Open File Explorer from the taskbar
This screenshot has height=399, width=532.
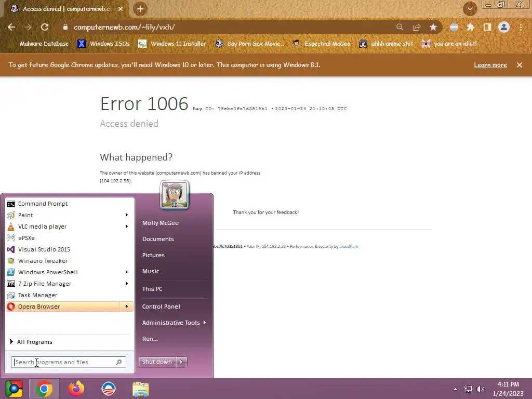point(140,389)
